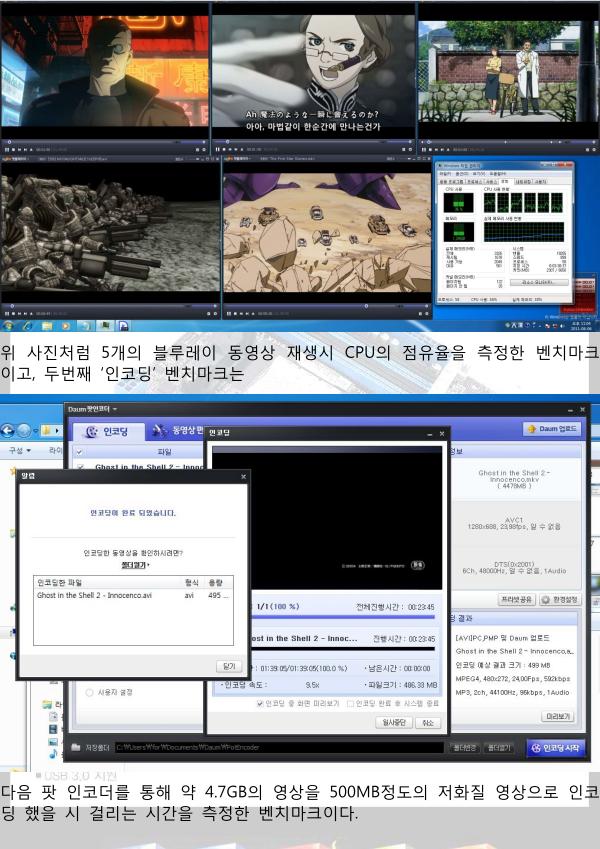Open the 파일 menu in Task Manager
600x849 pixels.
coord(445,174)
